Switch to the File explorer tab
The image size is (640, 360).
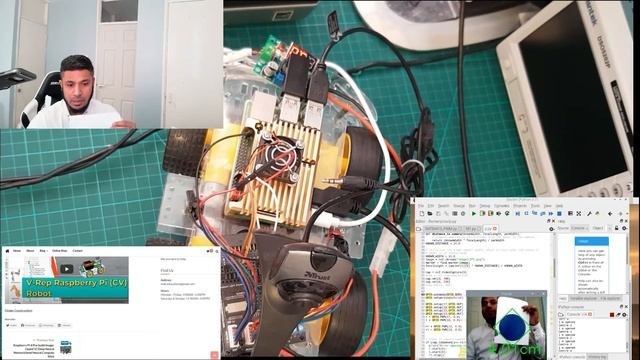[610, 298]
